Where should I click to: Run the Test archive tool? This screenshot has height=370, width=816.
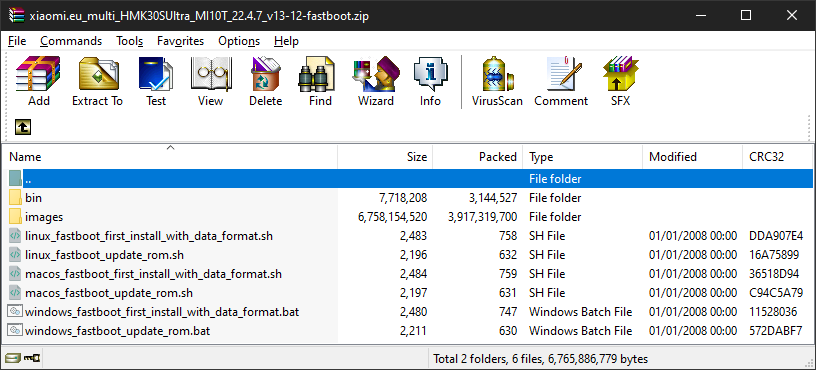coord(156,74)
